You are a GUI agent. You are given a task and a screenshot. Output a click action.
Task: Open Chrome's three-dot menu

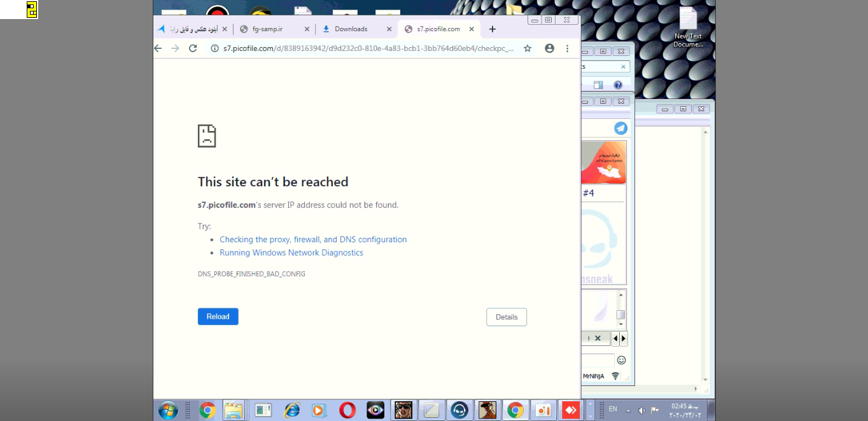tap(568, 48)
